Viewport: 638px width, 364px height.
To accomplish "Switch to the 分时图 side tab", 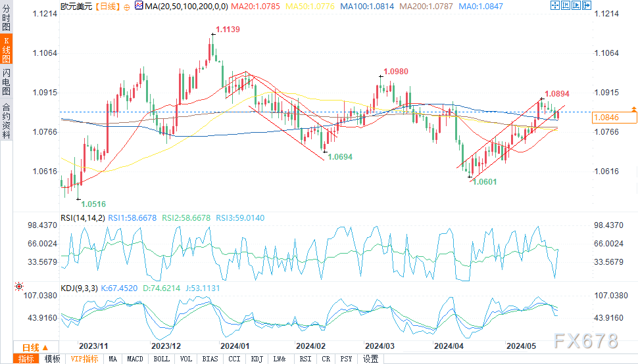I will (6, 17).
